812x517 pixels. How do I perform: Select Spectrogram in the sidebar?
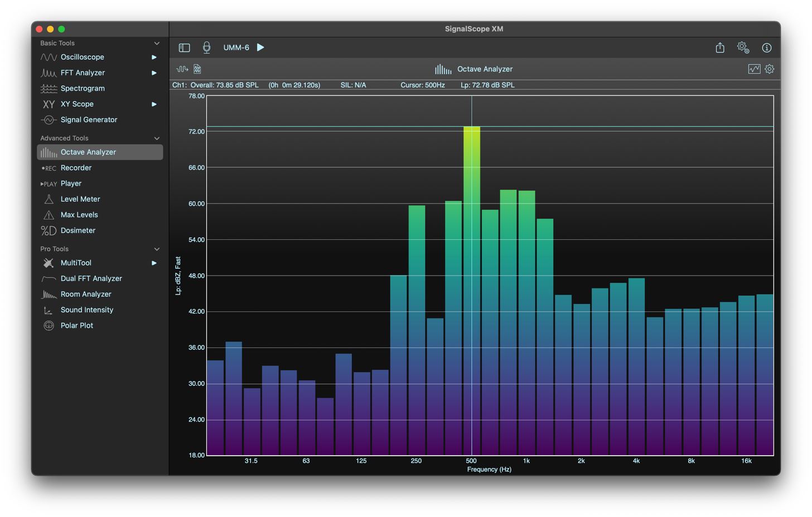[x=83, y=89]
